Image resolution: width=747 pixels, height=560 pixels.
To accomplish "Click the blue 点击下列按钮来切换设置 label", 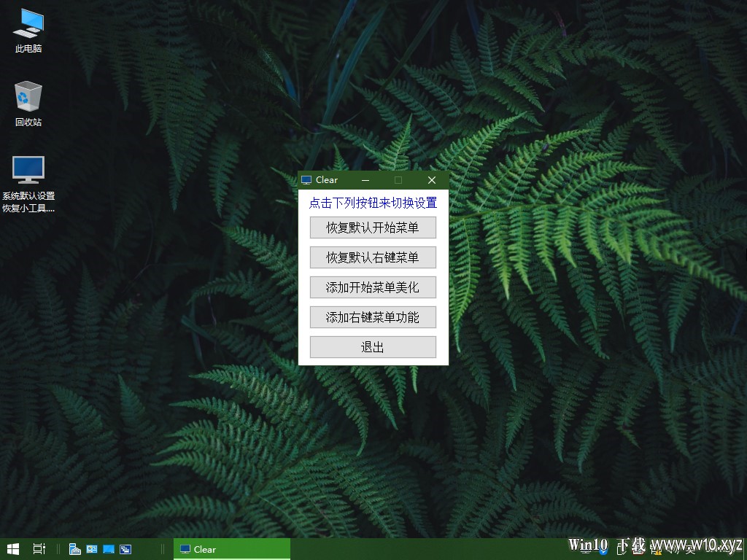I will [x=373, y=203].
